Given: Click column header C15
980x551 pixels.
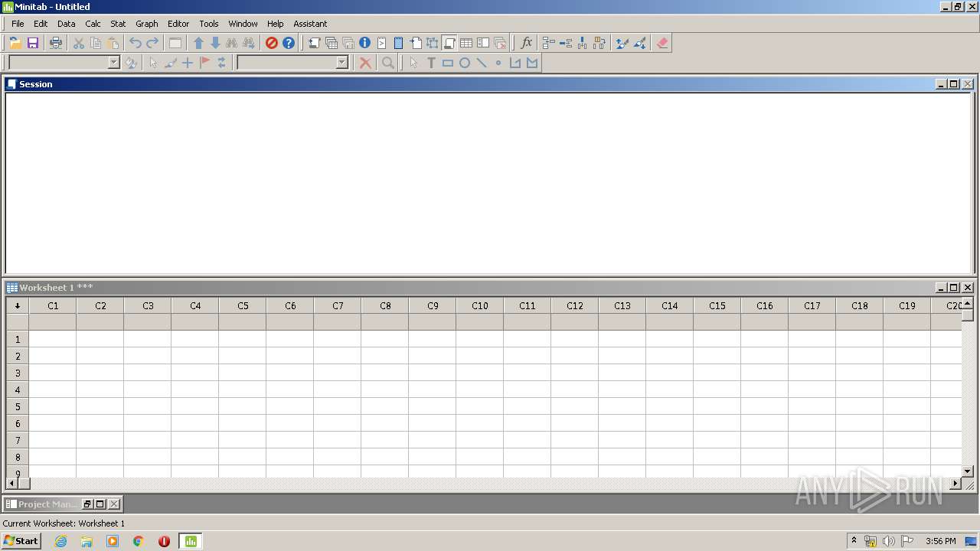Looking at the screenshot, I should [717, 305].
